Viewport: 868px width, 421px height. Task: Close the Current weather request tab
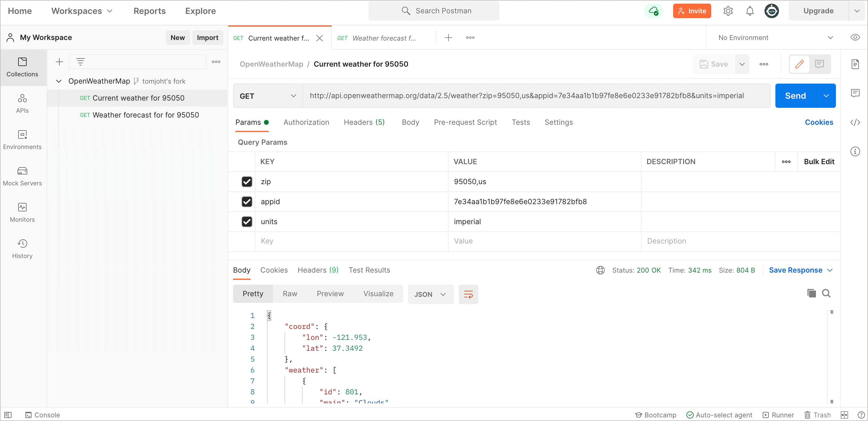pyautogui.click(x=319, y=38)
